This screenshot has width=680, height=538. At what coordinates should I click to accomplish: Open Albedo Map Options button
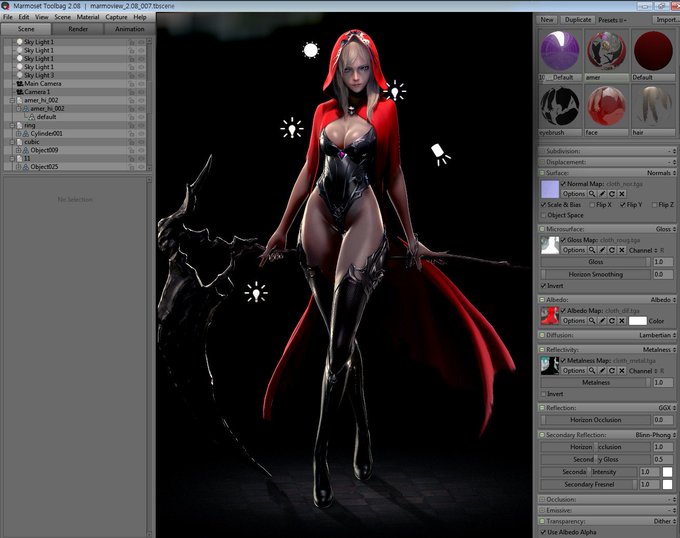574,321
